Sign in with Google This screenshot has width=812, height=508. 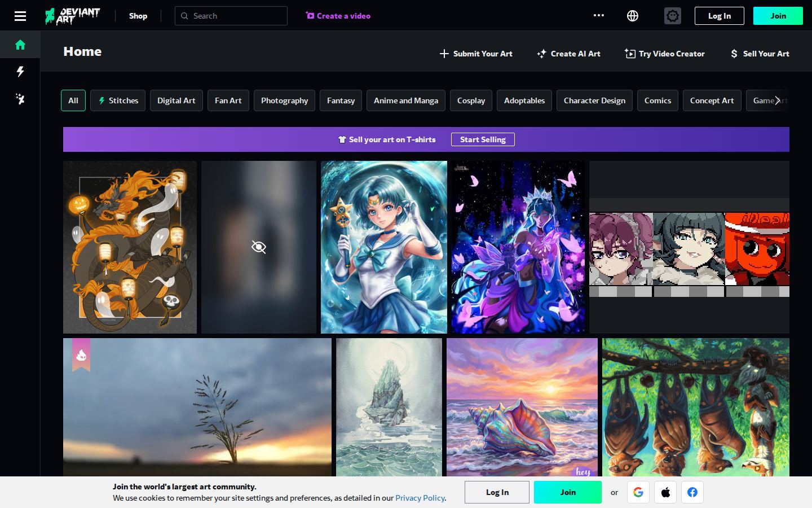[638, 492]
